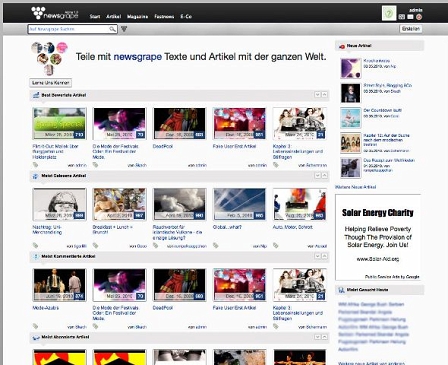This screenshot has width=448, height=365.
Task: Click the red logout icon in header
Action: (419, 17)
